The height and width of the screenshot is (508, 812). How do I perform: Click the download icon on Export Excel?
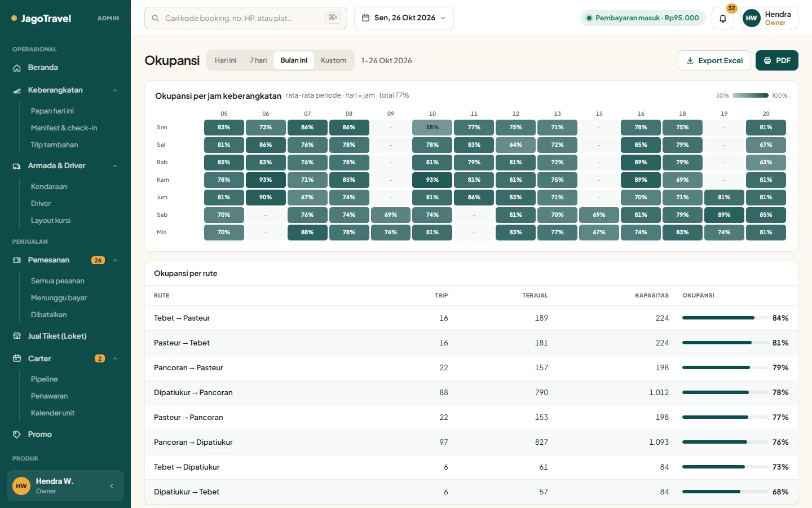tap(690, 60)
